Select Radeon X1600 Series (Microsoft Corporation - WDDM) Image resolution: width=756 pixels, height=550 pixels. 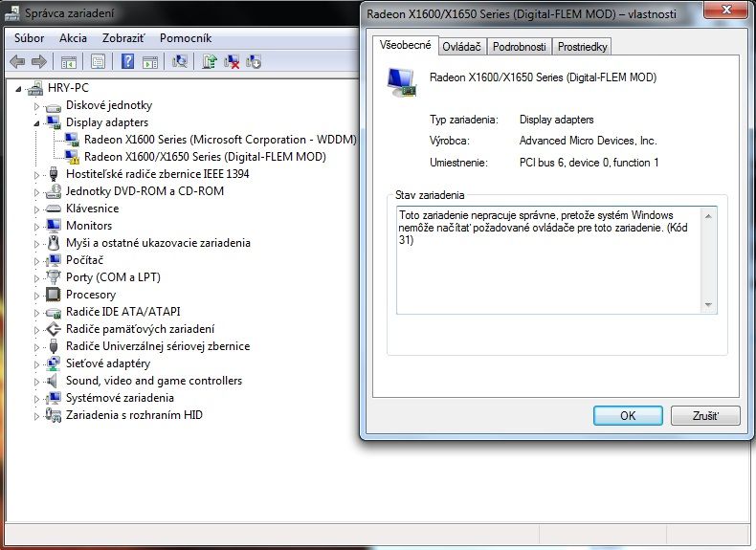220,140
